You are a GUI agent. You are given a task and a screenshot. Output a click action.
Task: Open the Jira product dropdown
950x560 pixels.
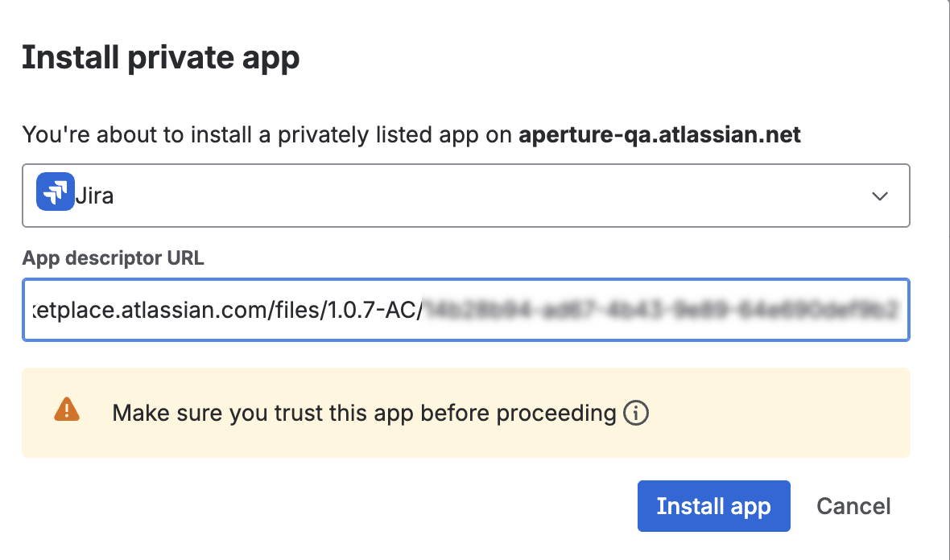pos(465,196)
